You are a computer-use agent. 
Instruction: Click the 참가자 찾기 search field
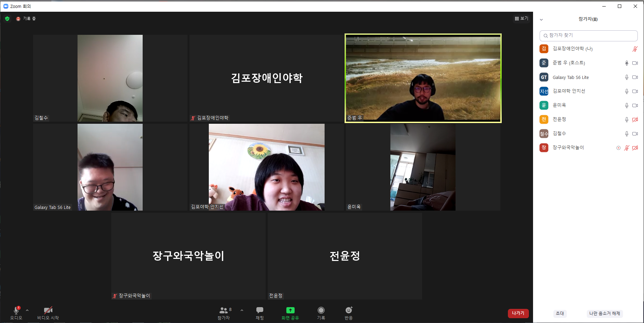click(589, 36)
